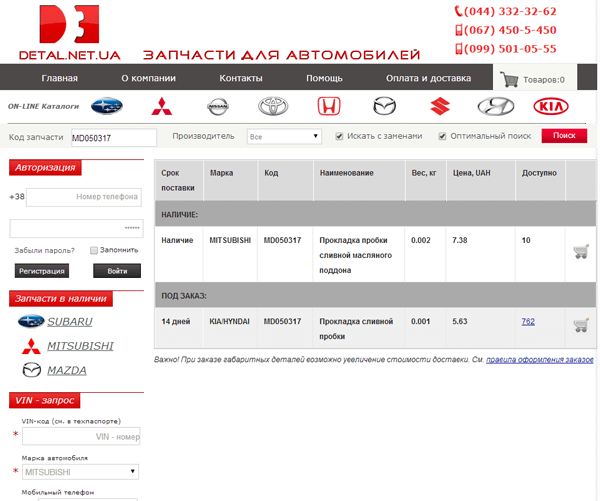This screenshot has height=501, width=600.
Task: Open the Subaru online catalog logo
Action: click(107, 106)
